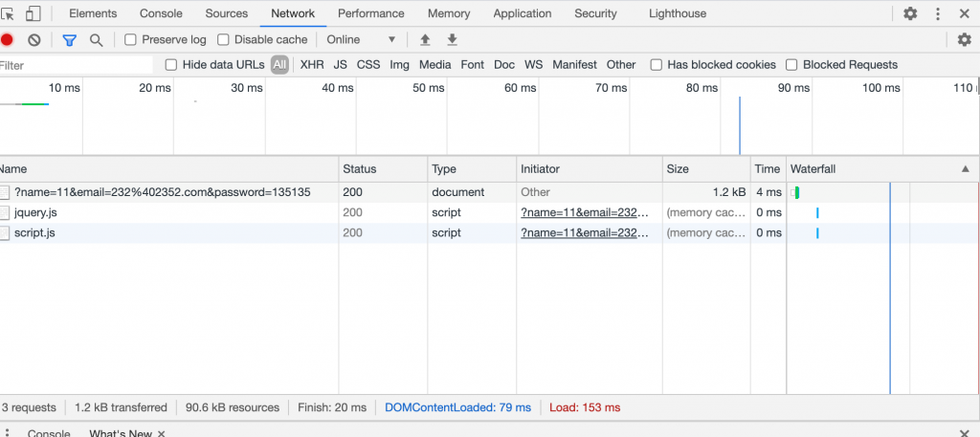Click the export HAR download arrow

point(453,40)
